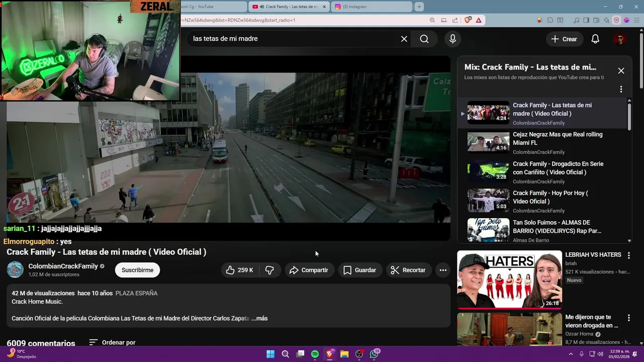Viewport: 644px width, 362px height.
Task: Open the Brave Leo AI sparkle icon
Action: (606, 20)
